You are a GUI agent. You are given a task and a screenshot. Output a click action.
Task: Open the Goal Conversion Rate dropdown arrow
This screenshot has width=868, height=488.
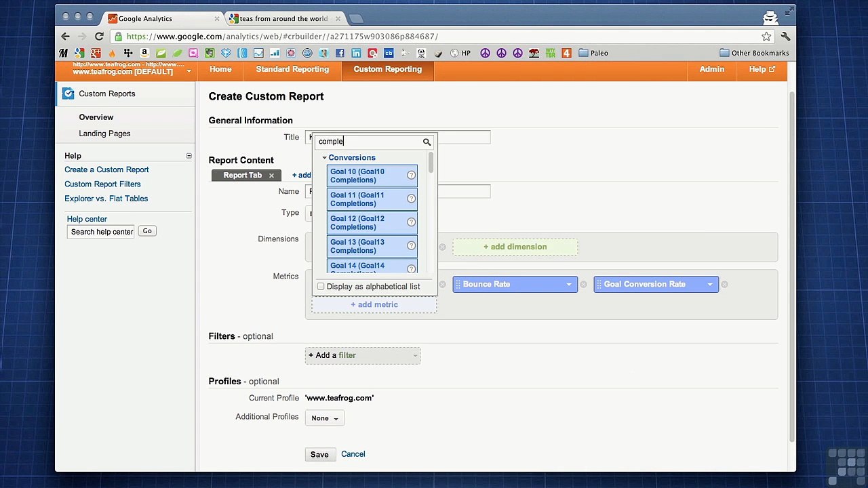[x=710, y=285]
